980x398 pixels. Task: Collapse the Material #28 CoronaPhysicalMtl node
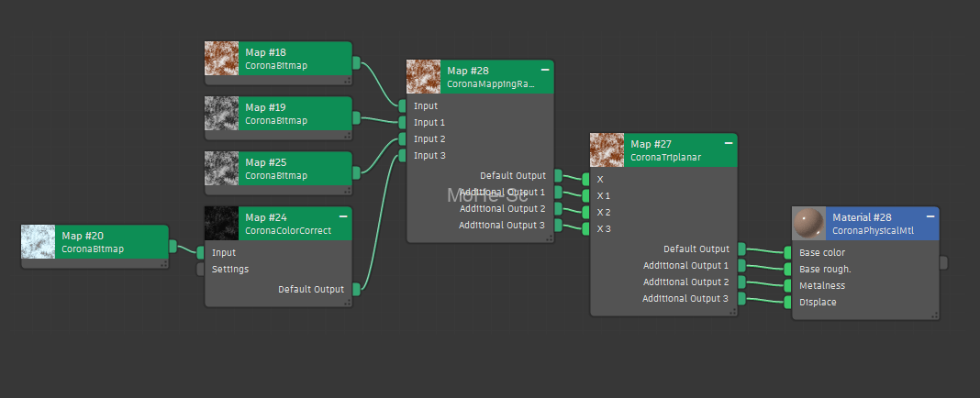coord(930,216)
